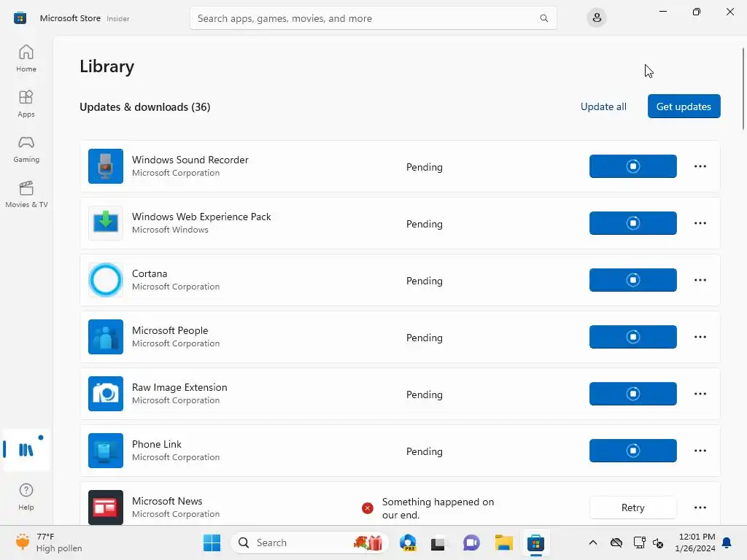Click the Cortana app name

150,273
